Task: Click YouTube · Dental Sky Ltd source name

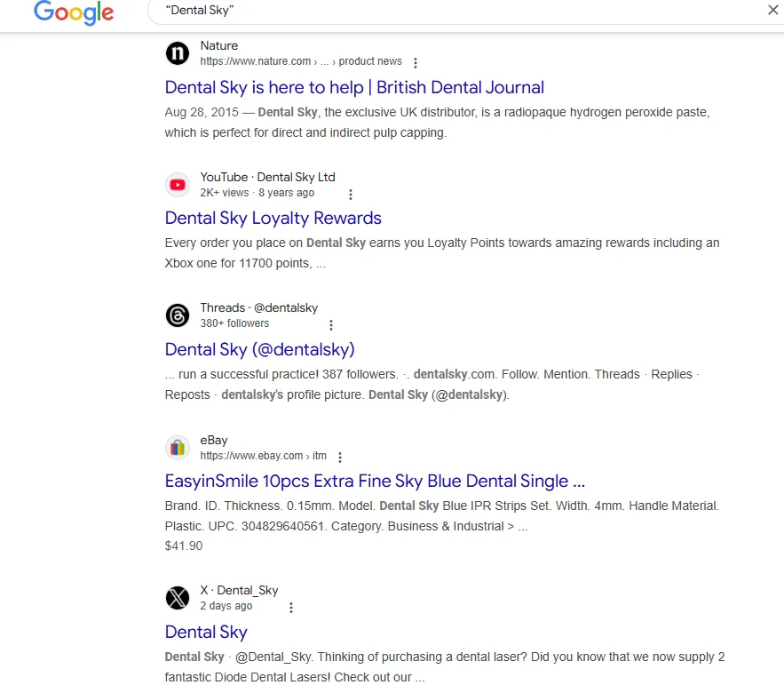Action: [x=267, y=177]
